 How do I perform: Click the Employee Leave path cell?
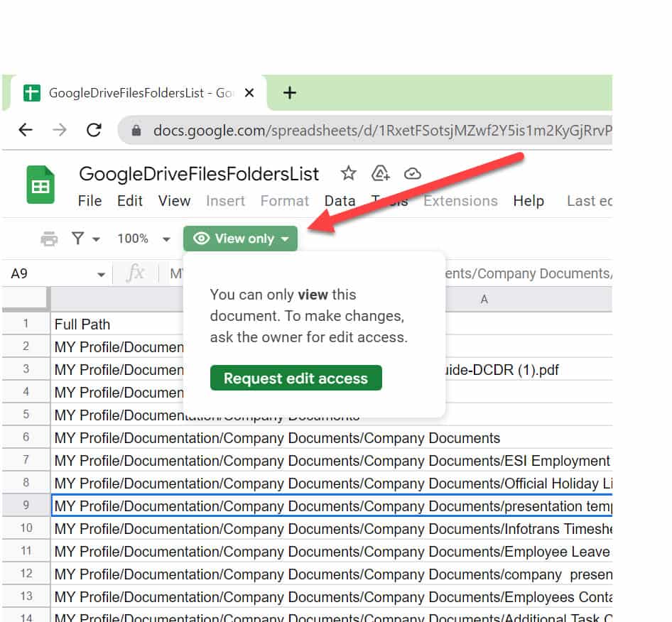[332, 551]
